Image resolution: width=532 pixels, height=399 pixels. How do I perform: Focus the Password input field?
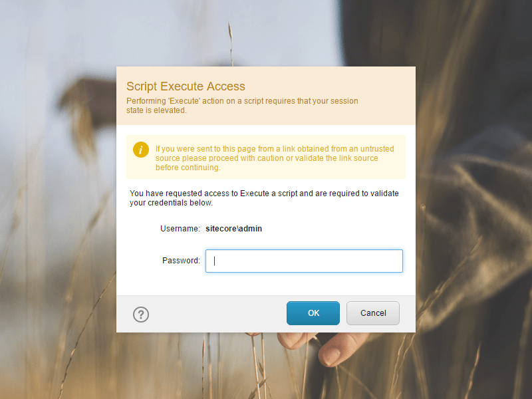[304, 261]
